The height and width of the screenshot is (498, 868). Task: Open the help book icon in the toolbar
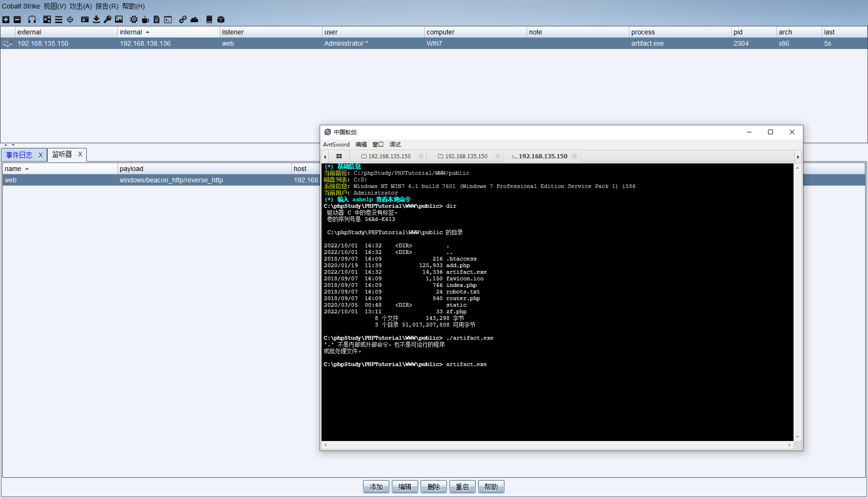pos(209,19)
